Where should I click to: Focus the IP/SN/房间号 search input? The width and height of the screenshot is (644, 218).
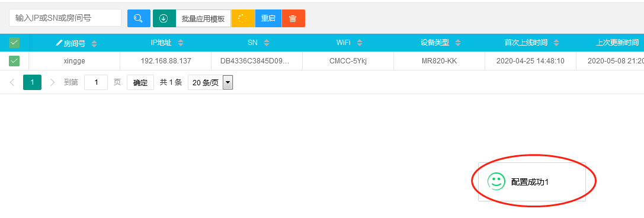tap(65, 18)
